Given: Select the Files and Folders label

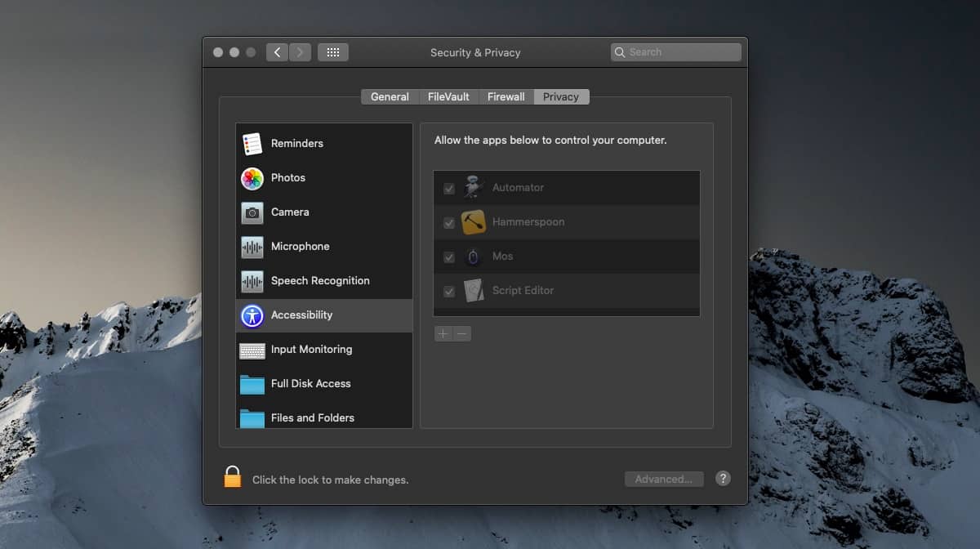Looking at the screenshot, I should (x=313, y=417).
